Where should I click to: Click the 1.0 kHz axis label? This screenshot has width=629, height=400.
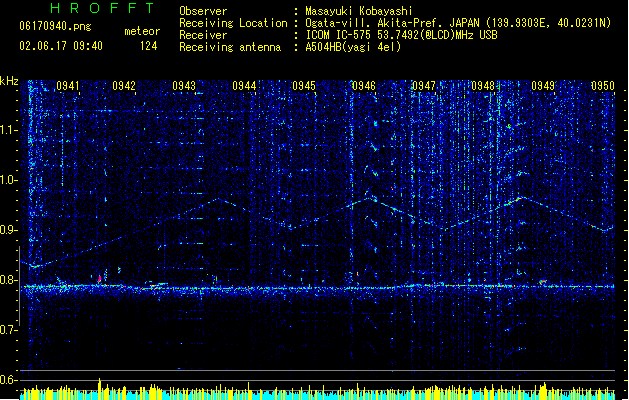pos(8,180)
